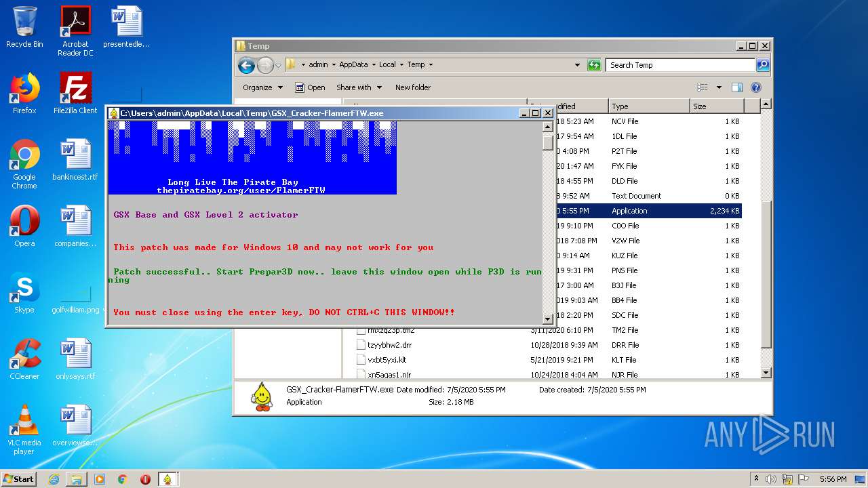Open the overviewse Word document icon
This screenshot has height=488, width=868.
tap(75, 426)
